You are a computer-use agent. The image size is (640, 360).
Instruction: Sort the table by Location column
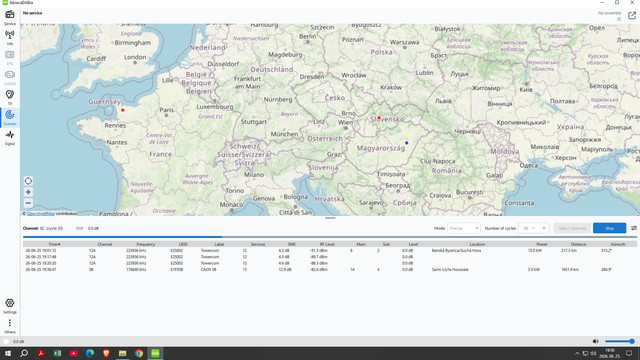click(x=477, y=244)
